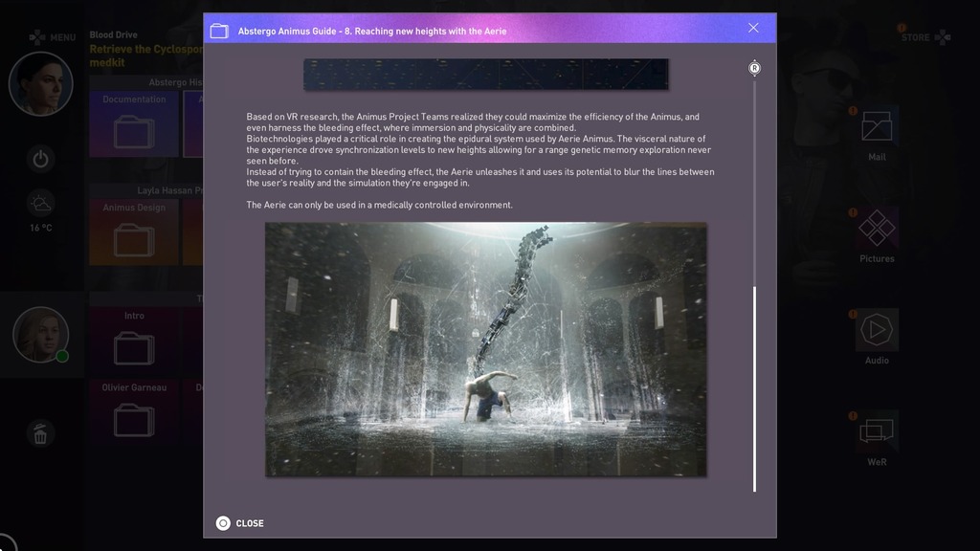Image resolution: width=980 pixels, height=551 pixels.
Task: Open the Mail app icon
Action: (x=877, y=127)
